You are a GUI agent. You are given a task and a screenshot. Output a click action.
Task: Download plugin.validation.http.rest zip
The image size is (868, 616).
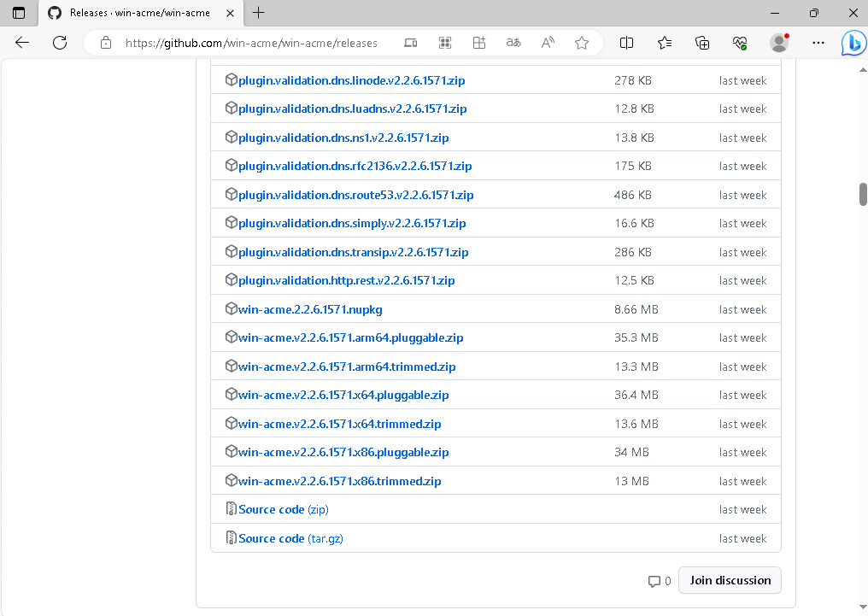347,280
